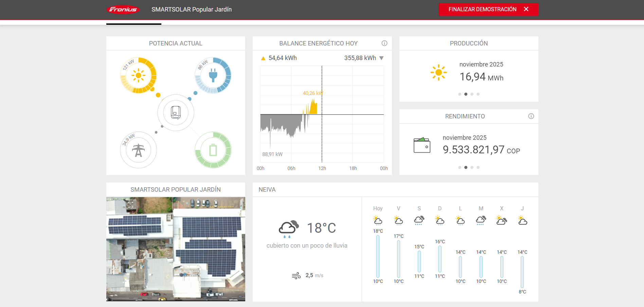644x307 pixels.
Task: Open Rendimiento info icon
Action: 531,116
